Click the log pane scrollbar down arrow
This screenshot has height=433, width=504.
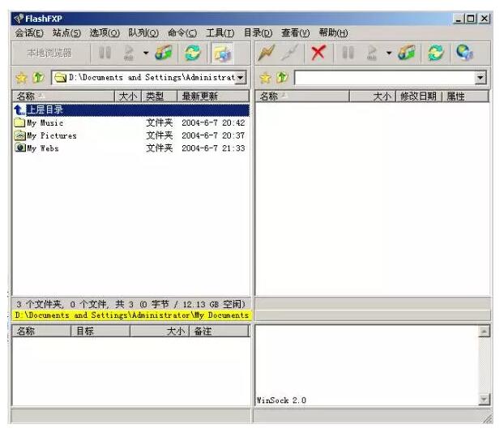tap(484, 399)
